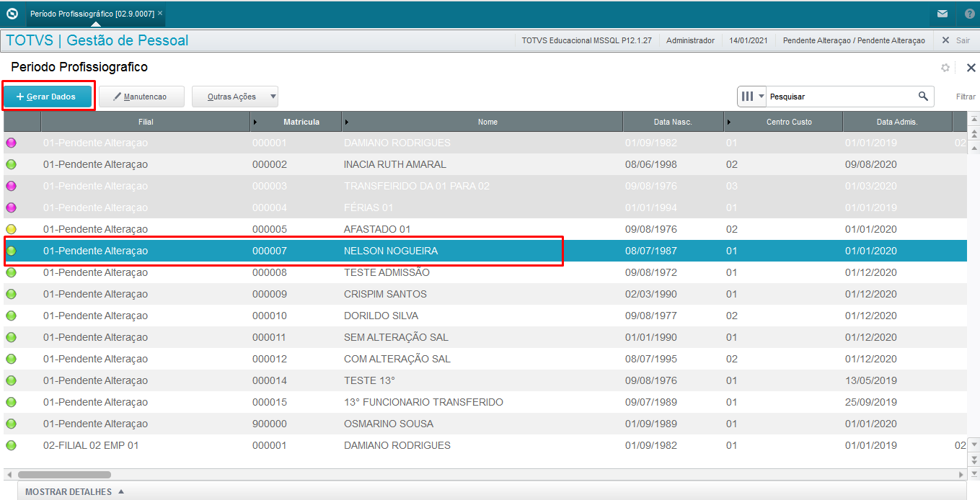Click the Manutencao button
This screenshot has height=500, width=980.
coord(141,97)
